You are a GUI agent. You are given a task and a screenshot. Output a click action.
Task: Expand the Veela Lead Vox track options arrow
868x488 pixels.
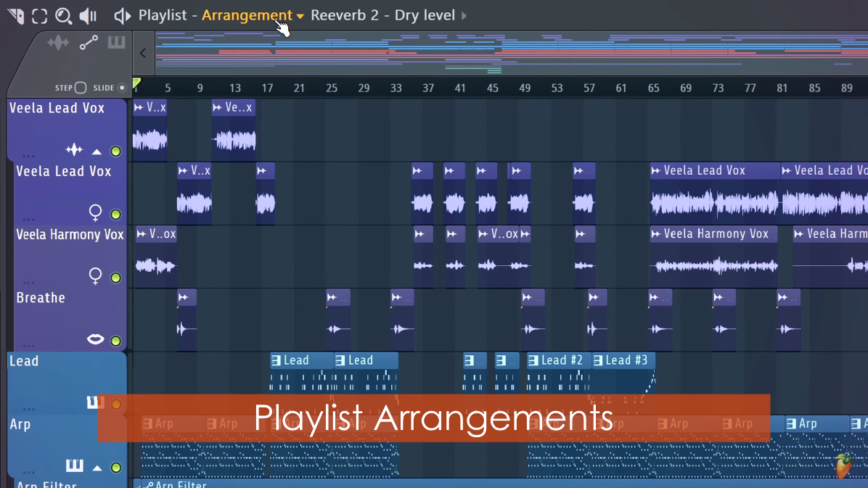[95, 151]
